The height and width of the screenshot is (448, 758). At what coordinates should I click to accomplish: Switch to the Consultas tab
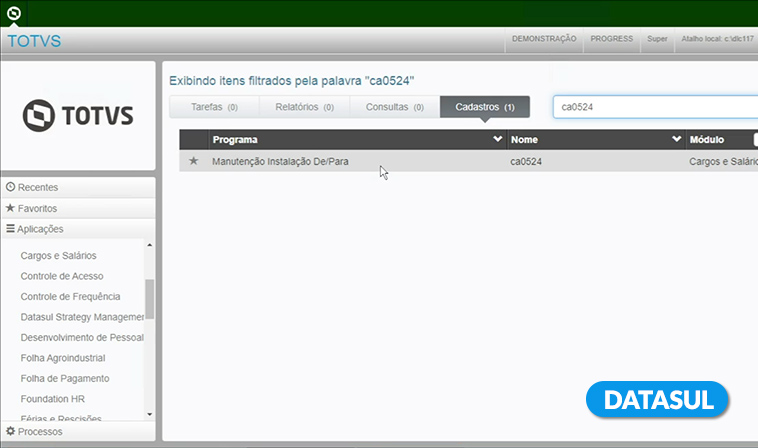(394, 106)
